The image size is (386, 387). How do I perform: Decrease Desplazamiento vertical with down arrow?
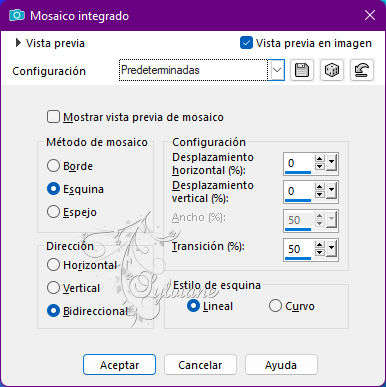pos(320,194)
